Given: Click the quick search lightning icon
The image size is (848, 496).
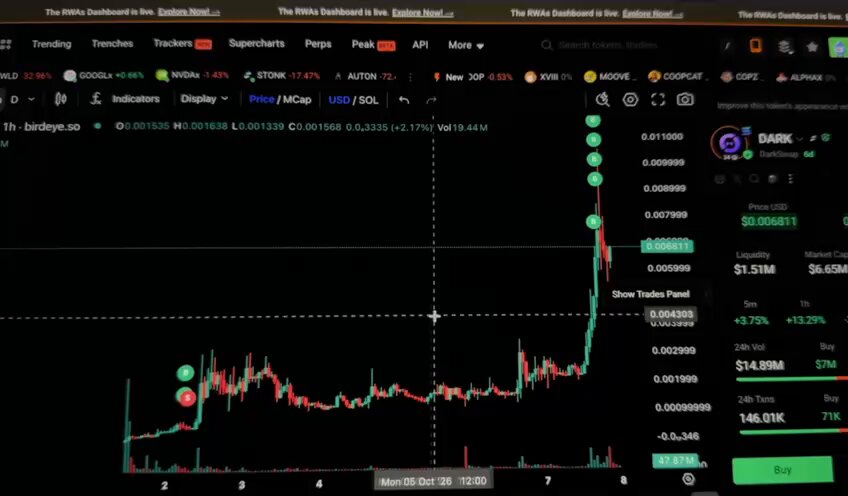Looking at the screenshot, I should (x=602, y=100).
